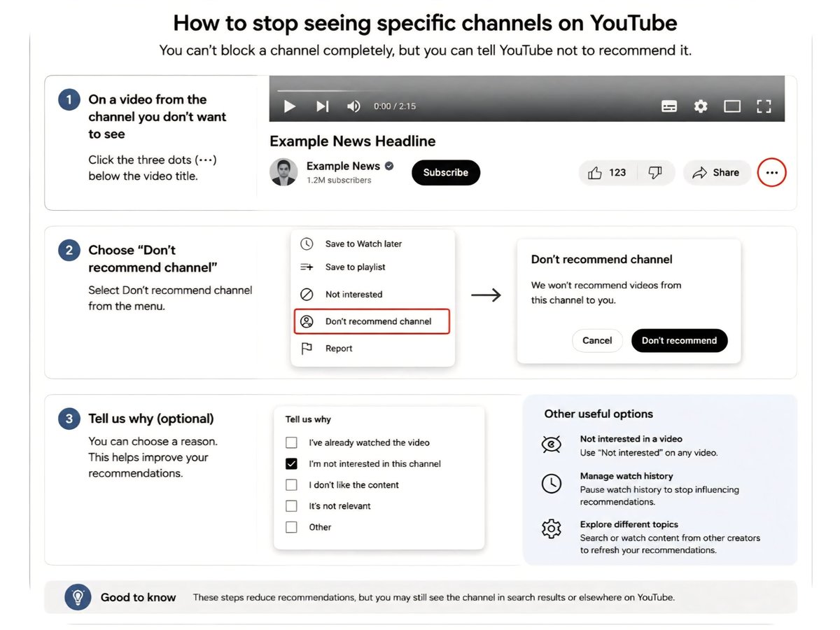Open the three dots more options menu
The height and width of the screenshot is (630, 840).
point(771,172)
